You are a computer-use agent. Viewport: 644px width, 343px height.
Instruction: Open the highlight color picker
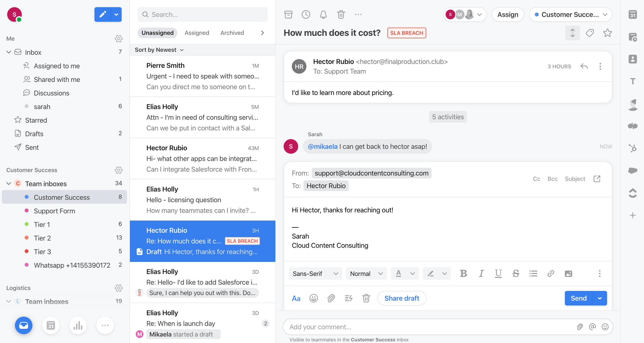pos(437,273)
